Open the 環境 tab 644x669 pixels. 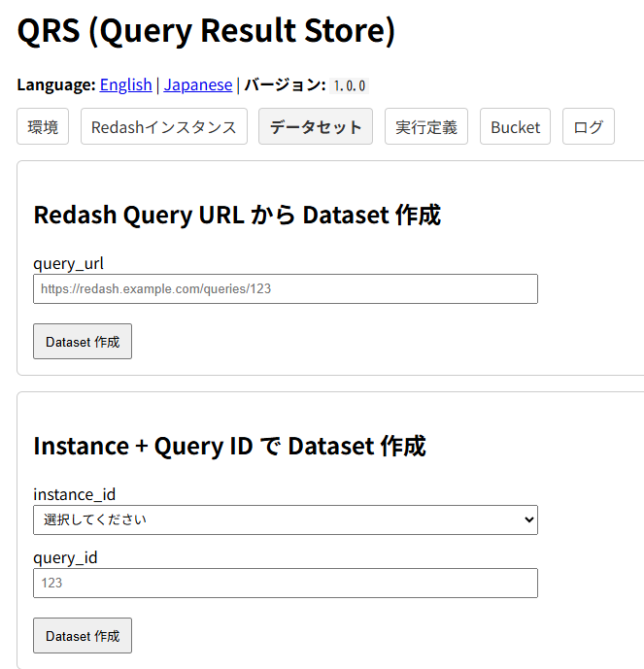pos(43,127)
